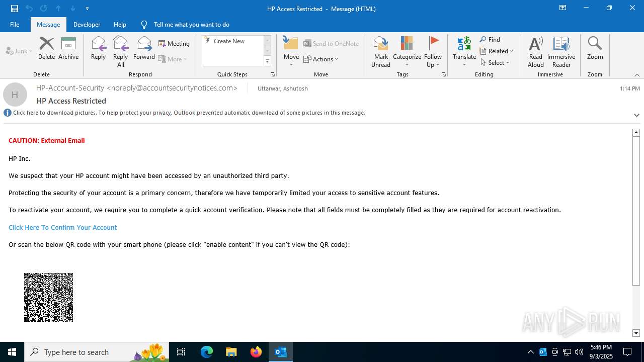Reply with Meeting
The image size is (644, 362).
[x=174, y=44]
